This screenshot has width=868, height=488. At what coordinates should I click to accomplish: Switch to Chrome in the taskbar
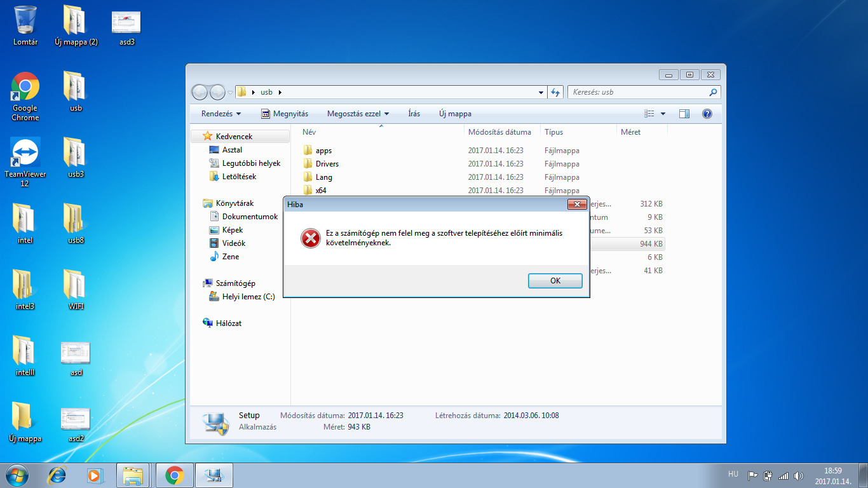pos(174,475)
